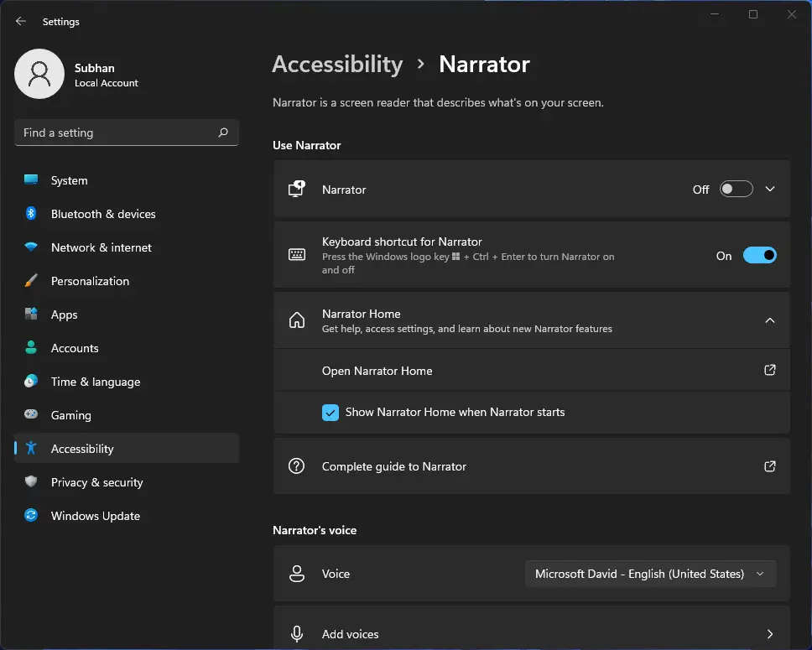Click the Find a setting search box

127,133
